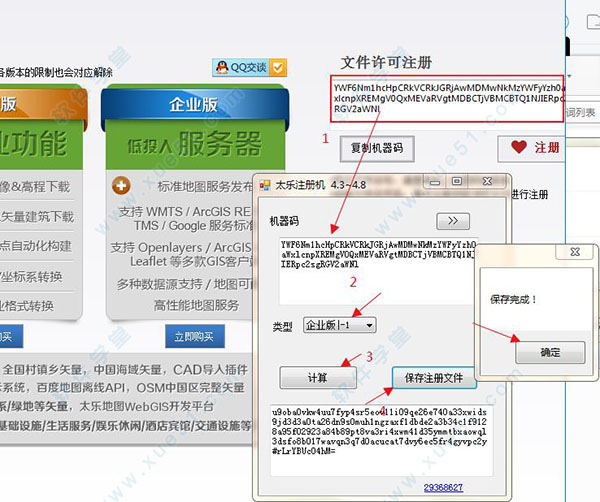The height and width of the screenshot is (502, 600).
Task: Click the orange checkmark badge beside QQ交谈
Action: [278, 67]
